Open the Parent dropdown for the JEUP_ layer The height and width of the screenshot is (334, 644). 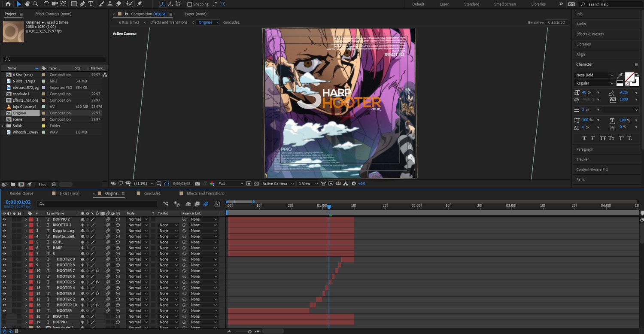[204, 242]
